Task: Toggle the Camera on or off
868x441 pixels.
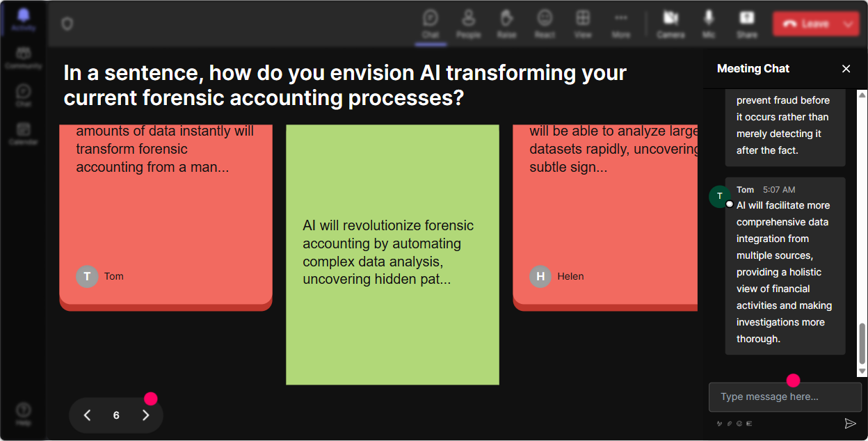Action: [x=670, y=24]
